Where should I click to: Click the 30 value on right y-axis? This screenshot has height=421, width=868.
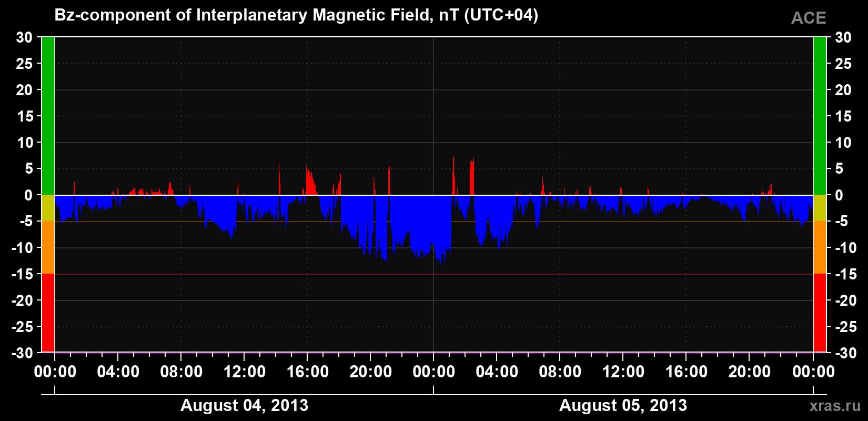coord(843,37)
